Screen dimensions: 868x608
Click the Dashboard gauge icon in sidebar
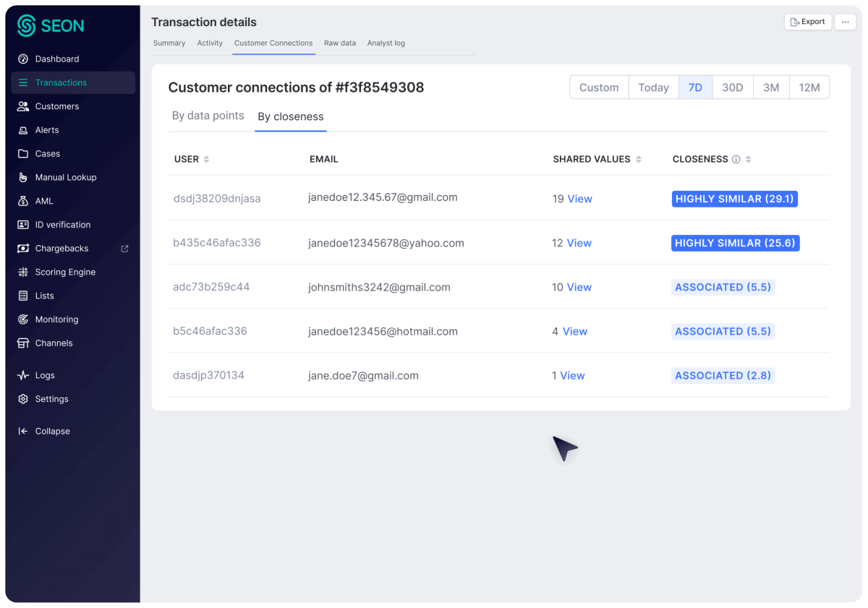[23, 59]
